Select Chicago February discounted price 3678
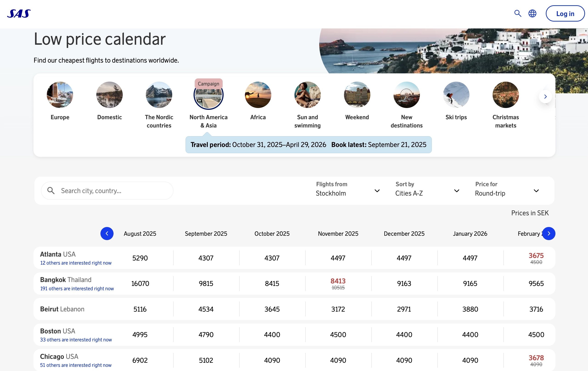588x371 pixels. tap(536, 358)
